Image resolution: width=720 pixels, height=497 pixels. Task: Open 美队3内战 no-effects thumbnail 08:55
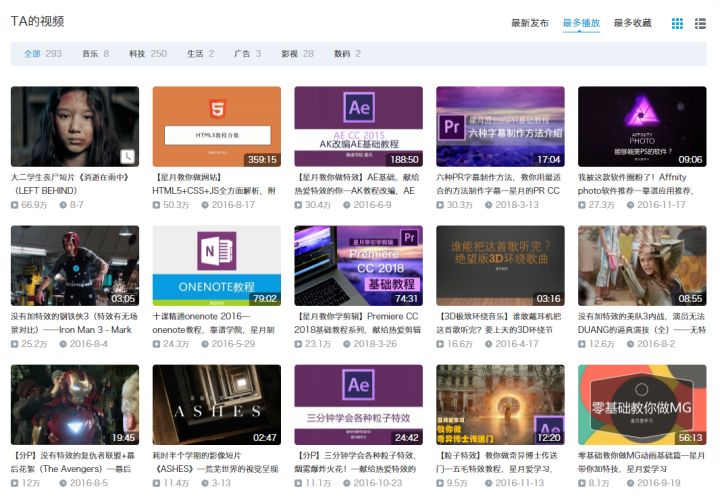642,265
